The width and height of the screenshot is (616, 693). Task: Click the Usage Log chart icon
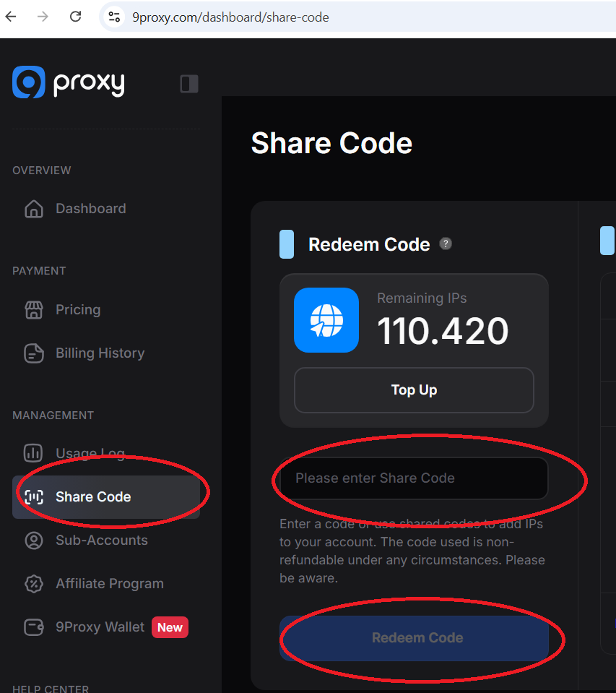pyautogui.click(x=33, y=453)
